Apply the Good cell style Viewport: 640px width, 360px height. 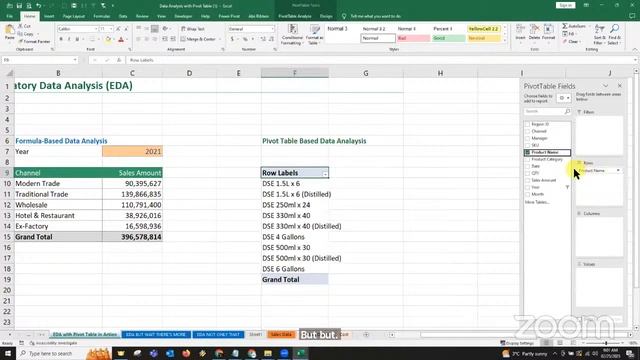pyautogui.click(x=449, y=38)
